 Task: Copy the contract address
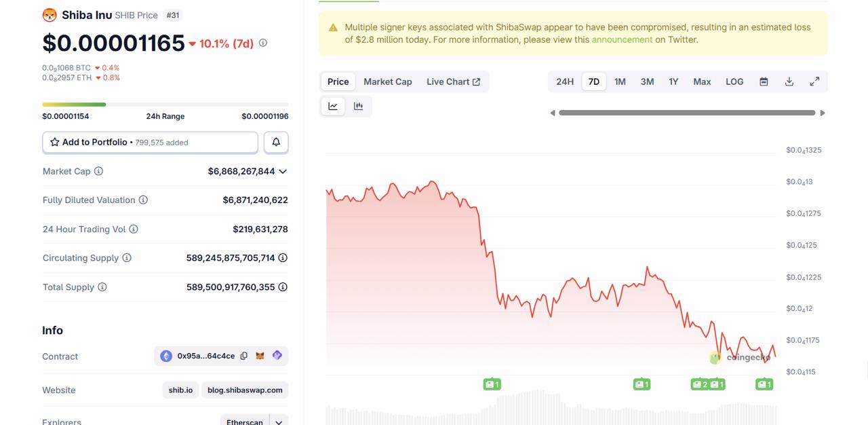tap(244, 356)
